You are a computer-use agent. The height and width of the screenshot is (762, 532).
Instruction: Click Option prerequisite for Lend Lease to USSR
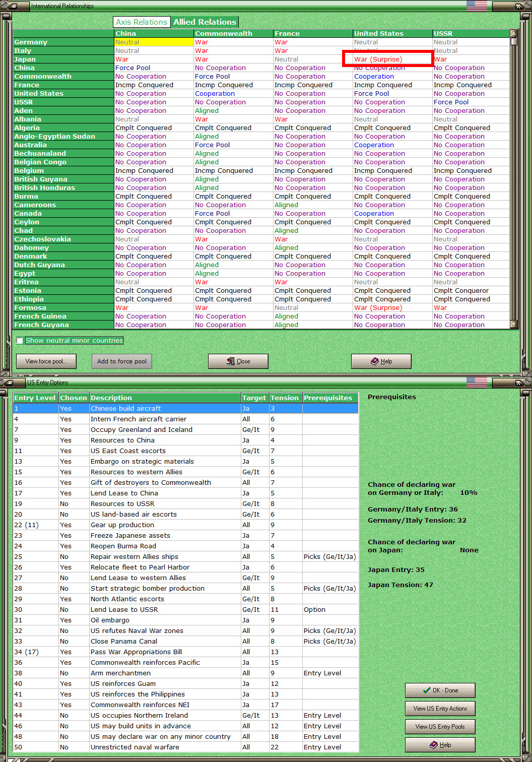[x=330, y=610]
